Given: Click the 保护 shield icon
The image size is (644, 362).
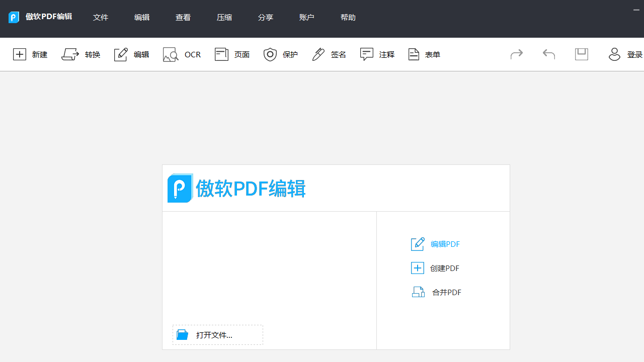Looking at the screenshot, I should [x=270, y=54].
